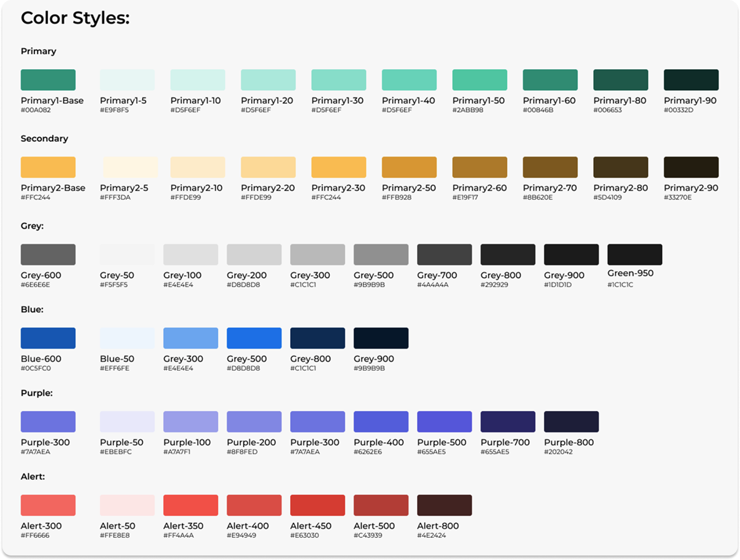The height and width of the screenshot is (560, 740).
Task: Click the Primary1-80 dark green swatch
Action: pyautogui.click(x=620, y=80)
